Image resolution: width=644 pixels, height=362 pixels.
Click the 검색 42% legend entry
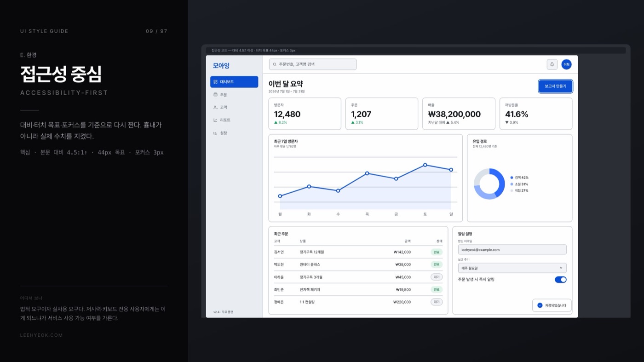tap(519, 178)
